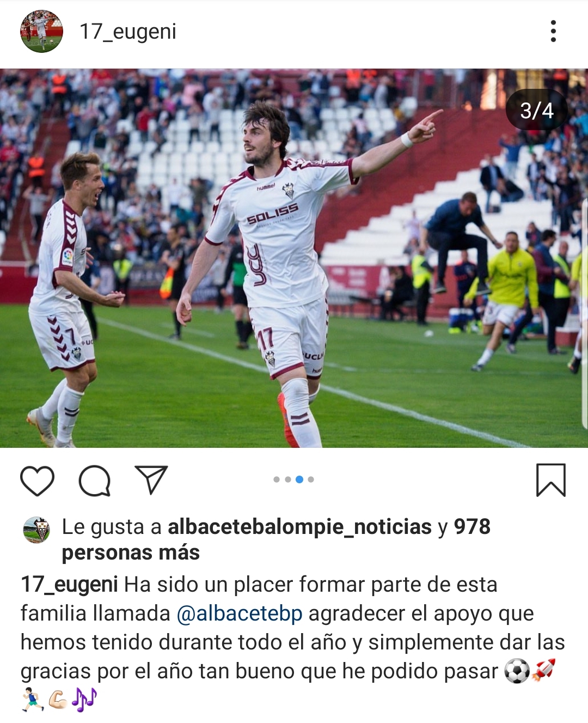This screenshot has width=588, height=723.
Task: Share the post via the paper plane icon
Action: [x=151, y=480]
